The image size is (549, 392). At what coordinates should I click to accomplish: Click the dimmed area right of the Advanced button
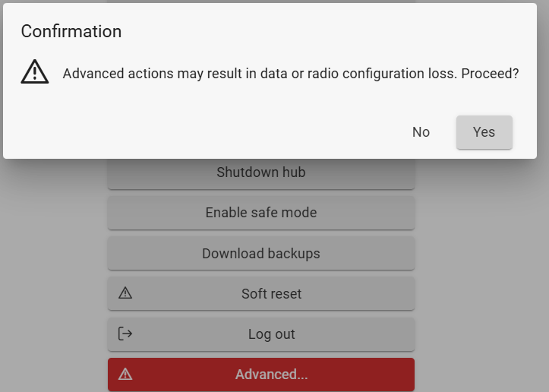click(478, 375)
